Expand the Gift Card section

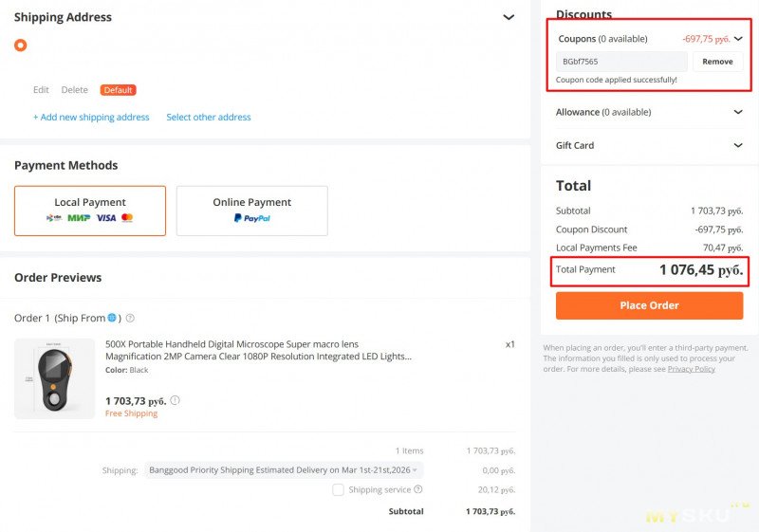(x=738, y=145)
